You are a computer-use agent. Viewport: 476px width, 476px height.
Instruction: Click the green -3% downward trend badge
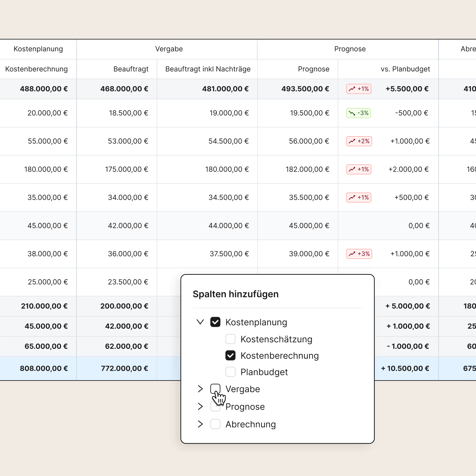tap(359, 113)
